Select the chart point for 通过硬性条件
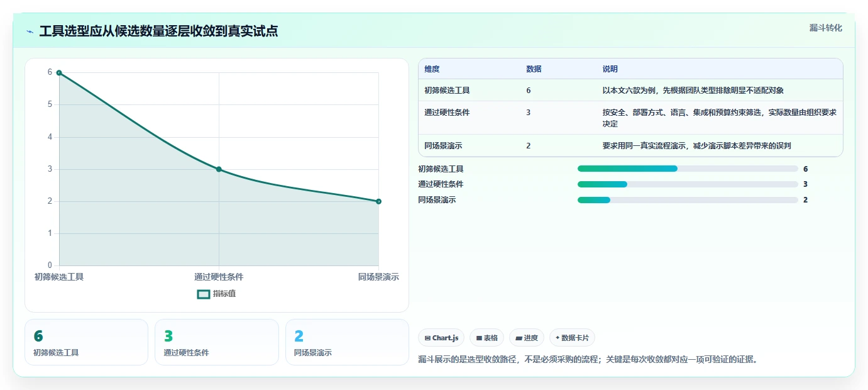This screenshot has height=390, width=868. coord(219,169)
